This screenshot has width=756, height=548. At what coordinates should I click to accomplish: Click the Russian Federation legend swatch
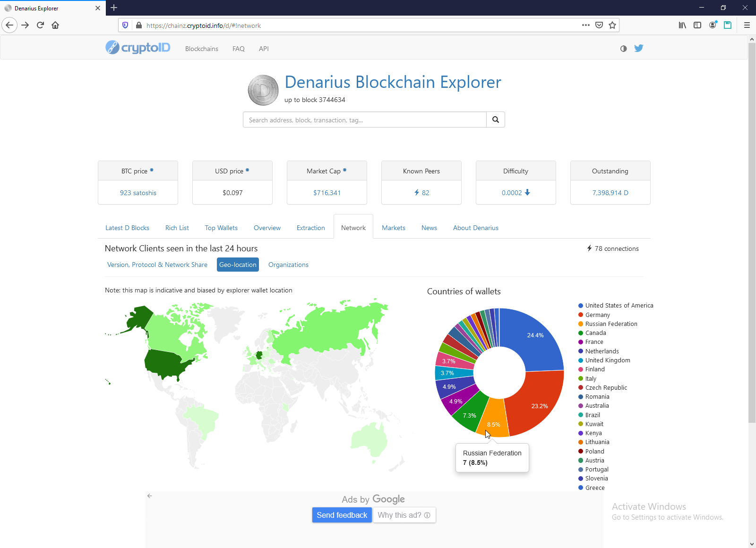581,324
